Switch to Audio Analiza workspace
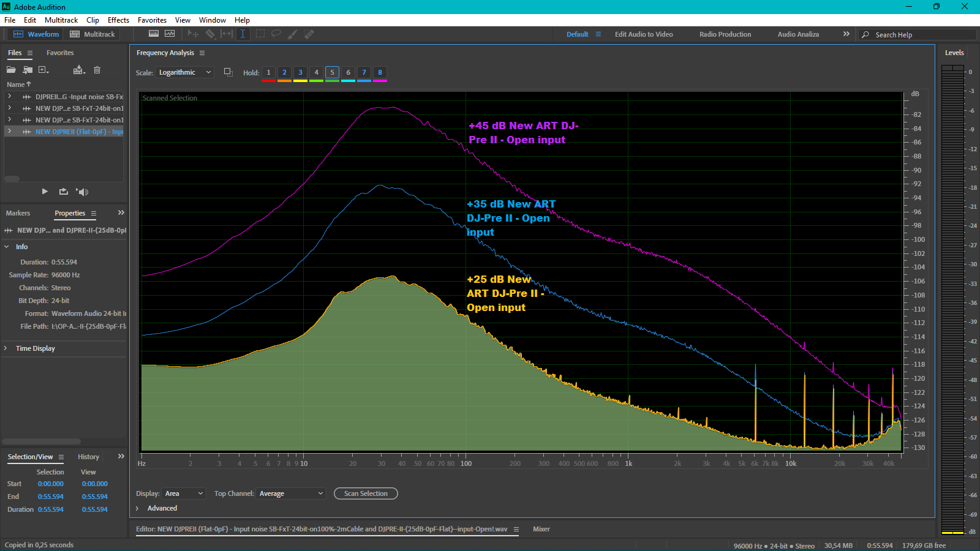980x551 pixels. click(x=798, y=34)
